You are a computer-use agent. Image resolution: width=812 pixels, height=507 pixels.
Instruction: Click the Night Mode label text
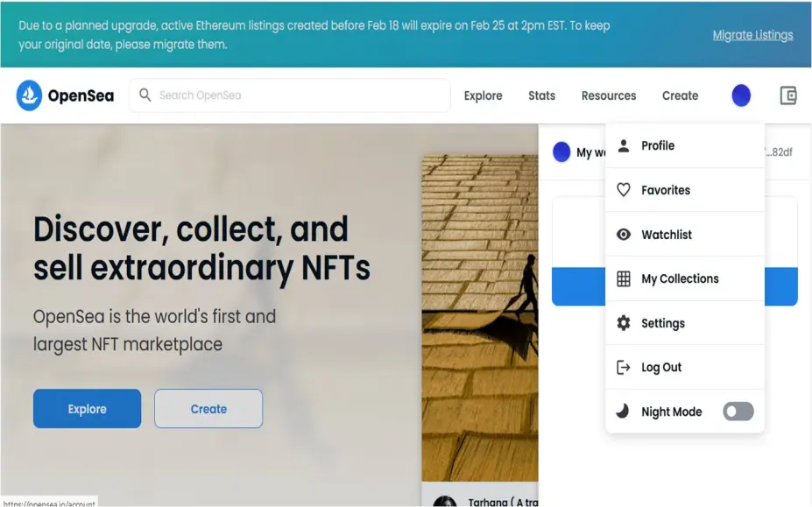pyautogui.click(x=672, y=412)
